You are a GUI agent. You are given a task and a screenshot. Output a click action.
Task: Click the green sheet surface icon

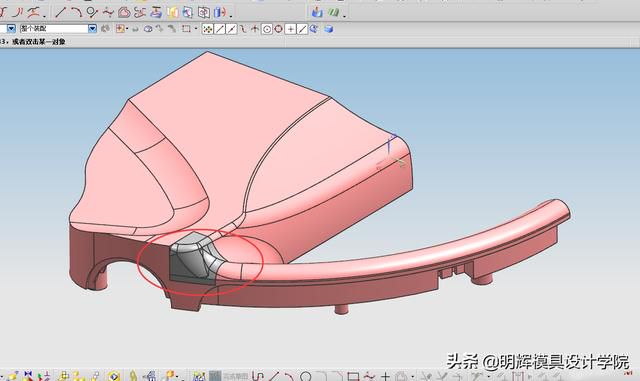pos(333,12)
